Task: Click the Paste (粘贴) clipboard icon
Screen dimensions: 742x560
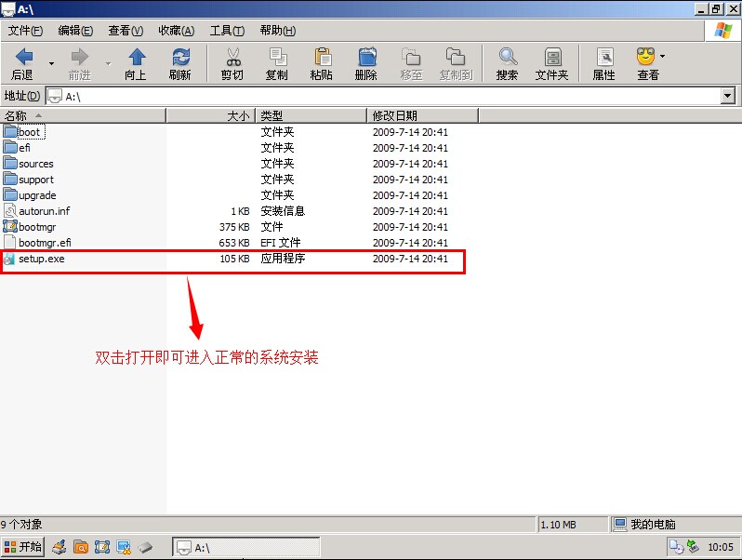Action: pyautogui.click(x=323, y=57)
